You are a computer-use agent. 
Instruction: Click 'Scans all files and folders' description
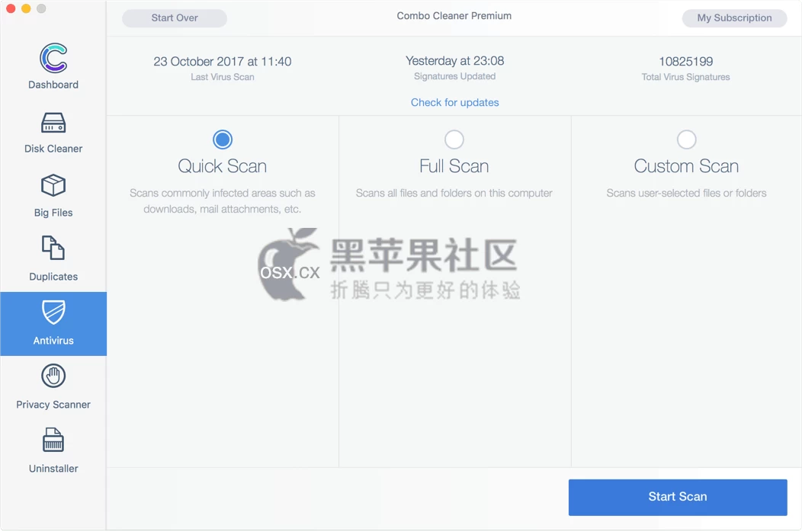tap(454, 194)
